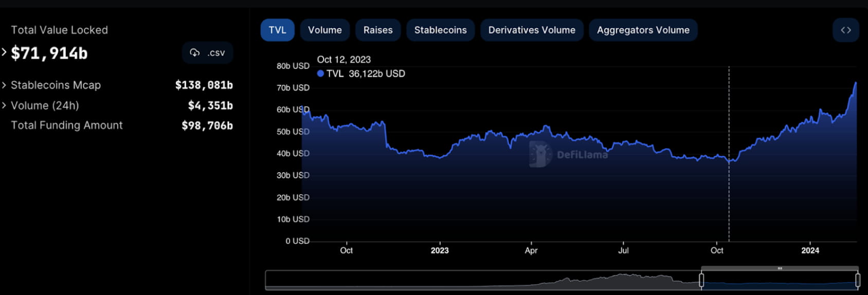868x295 pixels.
Task: Click the DefiLlama watermark logo in chart
Action: 540,154
